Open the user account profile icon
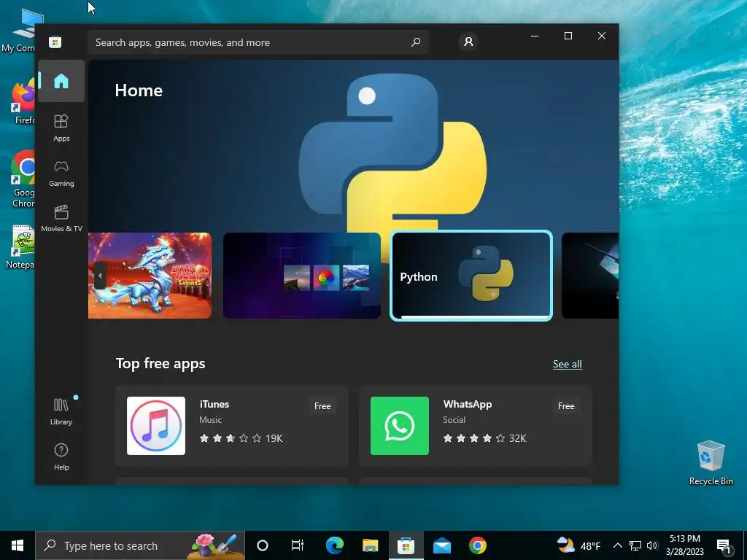The height and width of the screenshot is (560, 747). [x=468, y=42]
